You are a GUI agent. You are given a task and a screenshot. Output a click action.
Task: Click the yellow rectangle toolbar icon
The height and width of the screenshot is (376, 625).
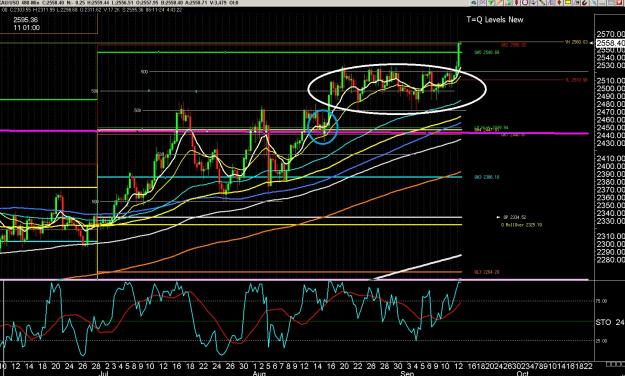click(x=568, y=2)
